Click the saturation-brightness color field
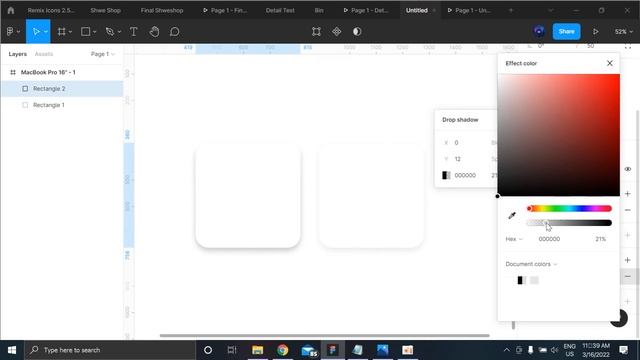640x360 pixels. pos(558,135)
